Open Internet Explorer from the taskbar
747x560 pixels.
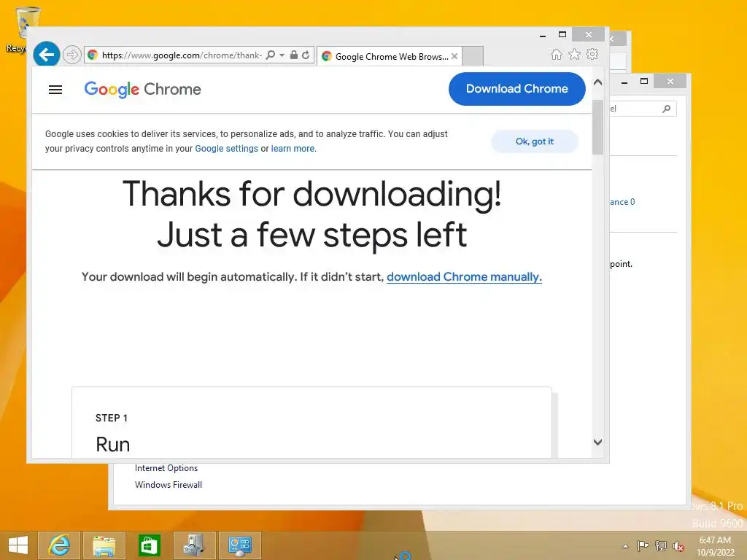[59, 545]
